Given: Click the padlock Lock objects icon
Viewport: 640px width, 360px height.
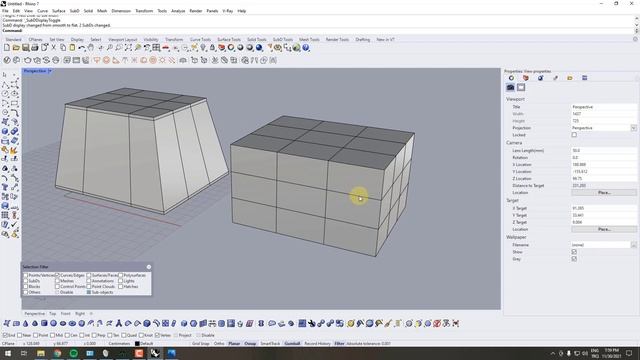Looking at the screenshot, I should 212,48.
